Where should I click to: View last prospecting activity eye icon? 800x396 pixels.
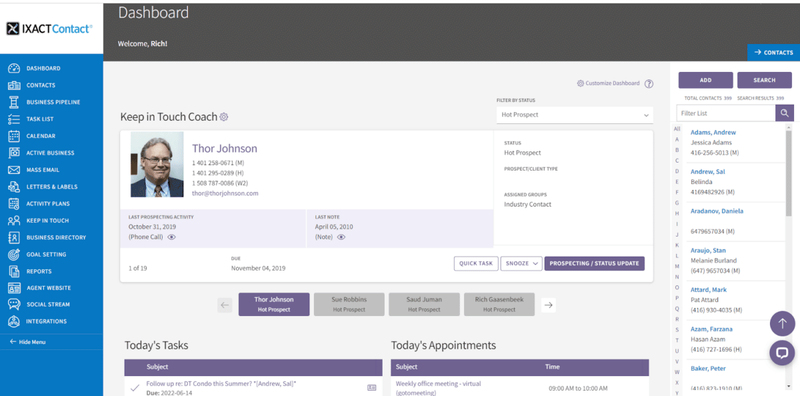point(172,237)
